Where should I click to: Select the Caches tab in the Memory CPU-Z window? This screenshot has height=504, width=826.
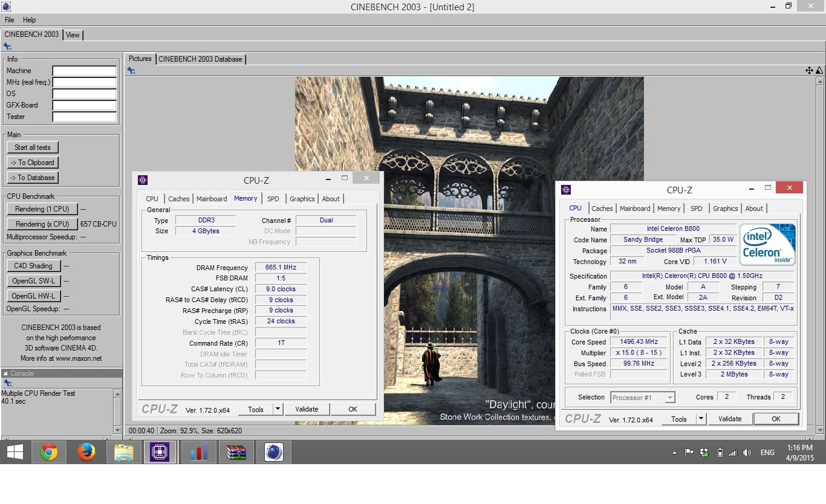point(178,199)
